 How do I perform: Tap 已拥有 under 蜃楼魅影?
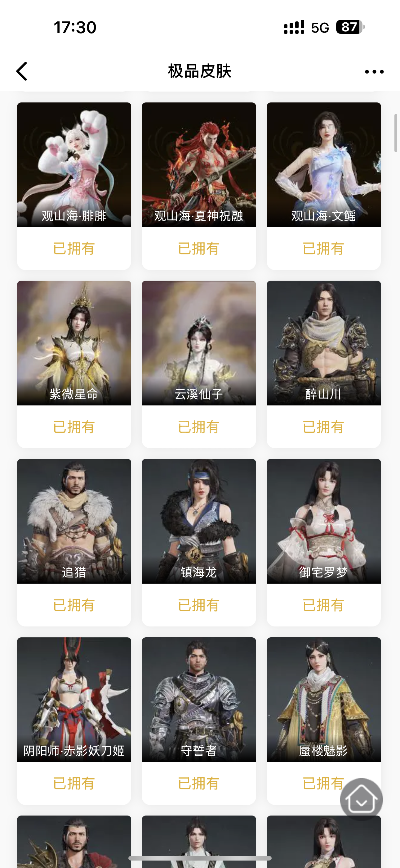point(323,783)
